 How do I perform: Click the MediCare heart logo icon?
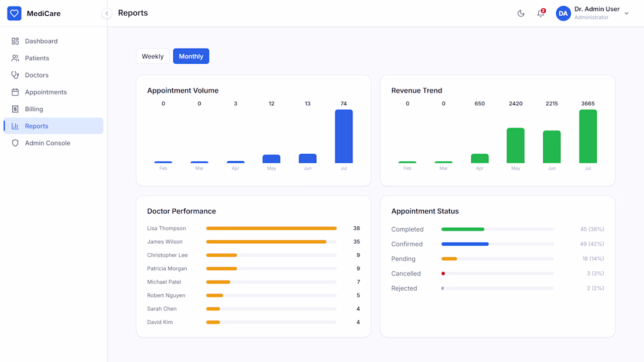point(14,13)
